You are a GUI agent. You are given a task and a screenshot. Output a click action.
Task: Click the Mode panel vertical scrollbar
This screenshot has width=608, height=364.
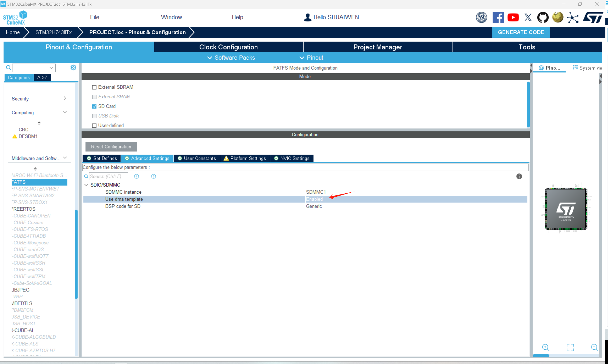(x=528, y=104)
